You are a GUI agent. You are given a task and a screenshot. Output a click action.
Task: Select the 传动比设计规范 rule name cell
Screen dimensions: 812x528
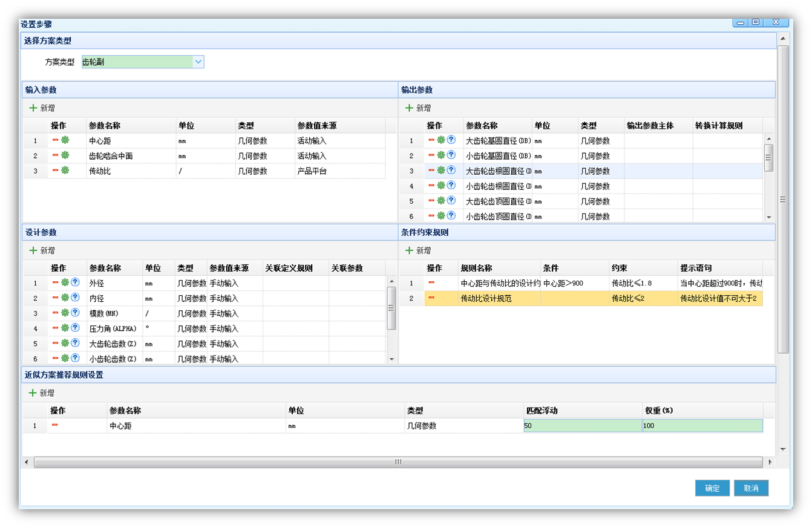(499, 298)
